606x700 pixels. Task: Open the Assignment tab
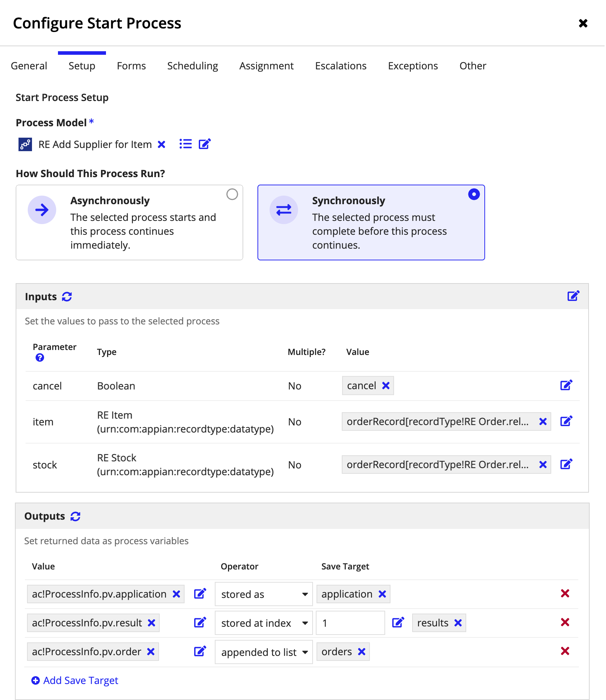click(x=266, y=66)
